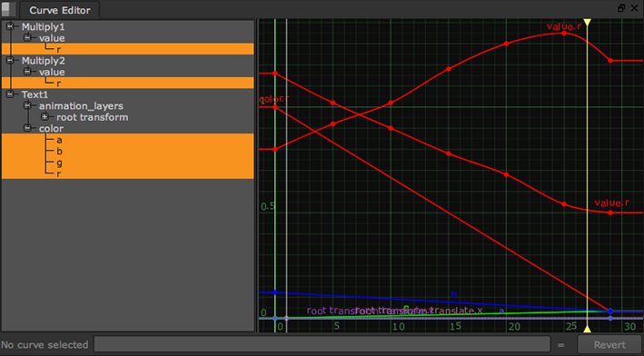Close the Curve Editor panel

pyautogui.click(x=634, y=8)
